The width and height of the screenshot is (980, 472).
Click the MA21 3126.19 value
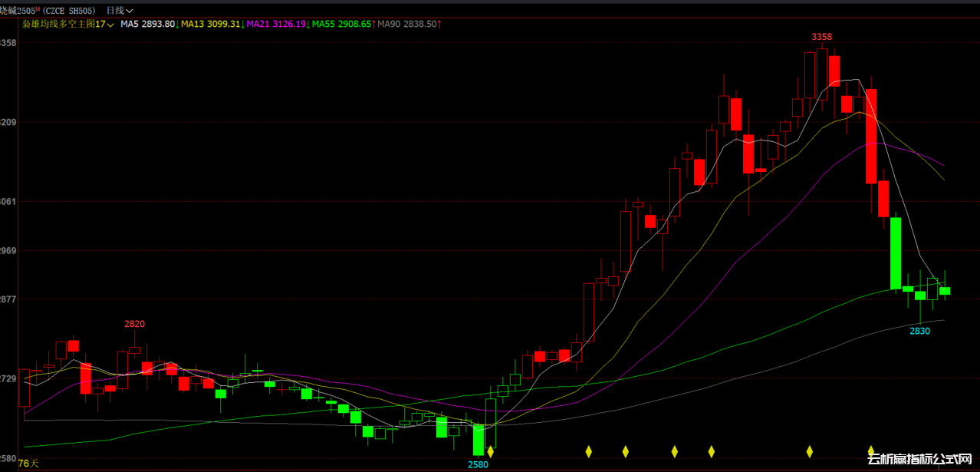276,25
